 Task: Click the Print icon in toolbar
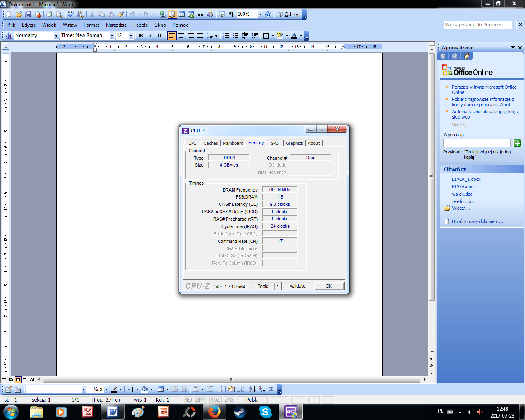(49, 14)
